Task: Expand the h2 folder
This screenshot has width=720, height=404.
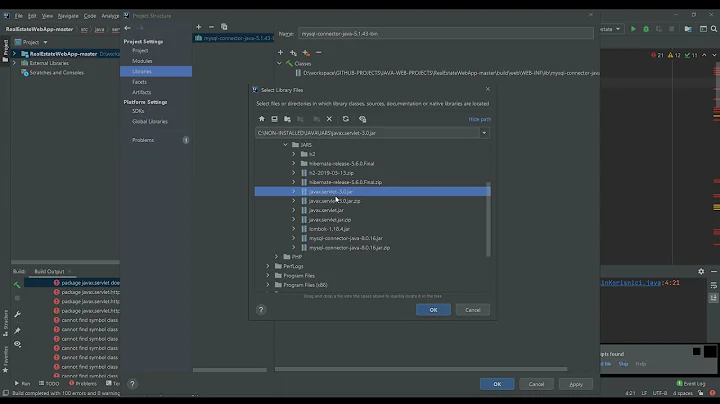Action: point(294,154)
